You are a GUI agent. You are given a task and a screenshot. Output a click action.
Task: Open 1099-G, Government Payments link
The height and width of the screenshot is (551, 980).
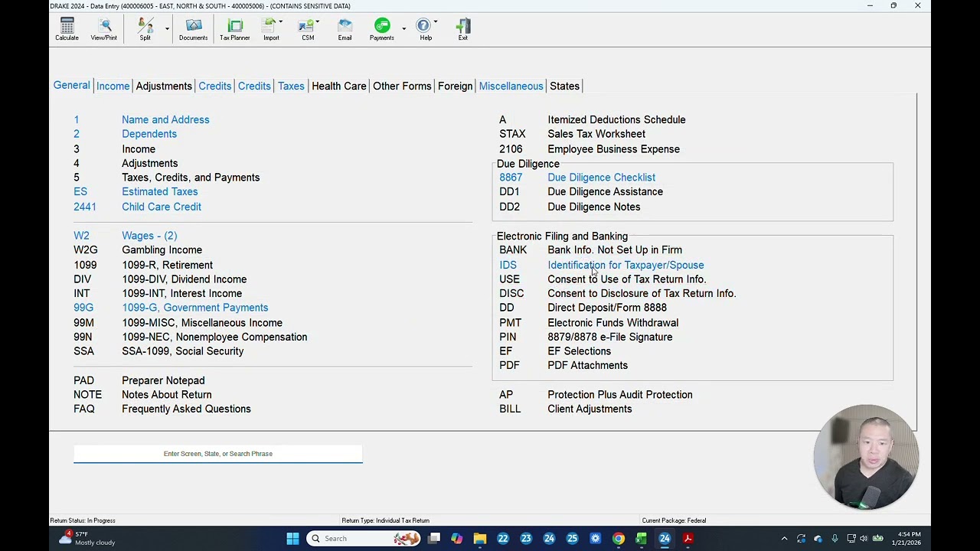pos(194,308)
